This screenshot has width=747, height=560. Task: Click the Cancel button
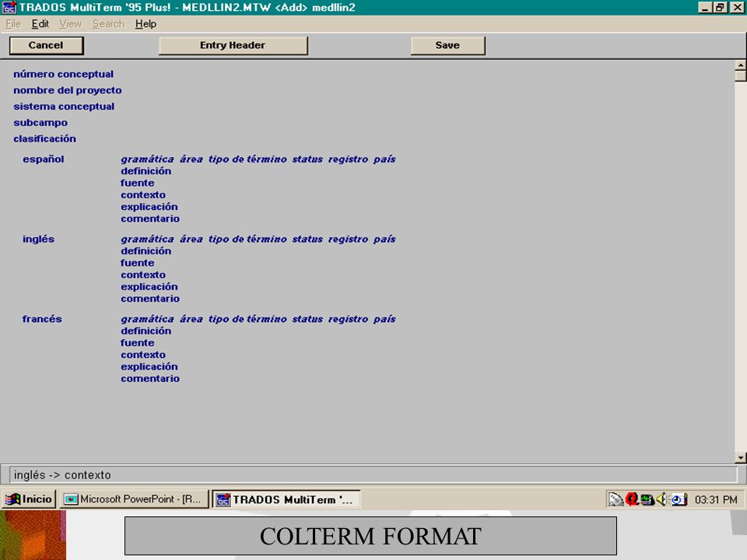pyautogui.click(x=46, y=46)
